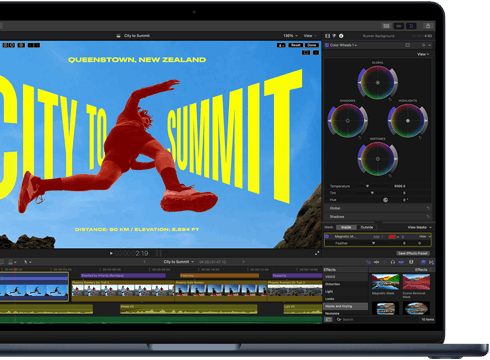Select the purple title clip in timeline

[x=123, y=276]
